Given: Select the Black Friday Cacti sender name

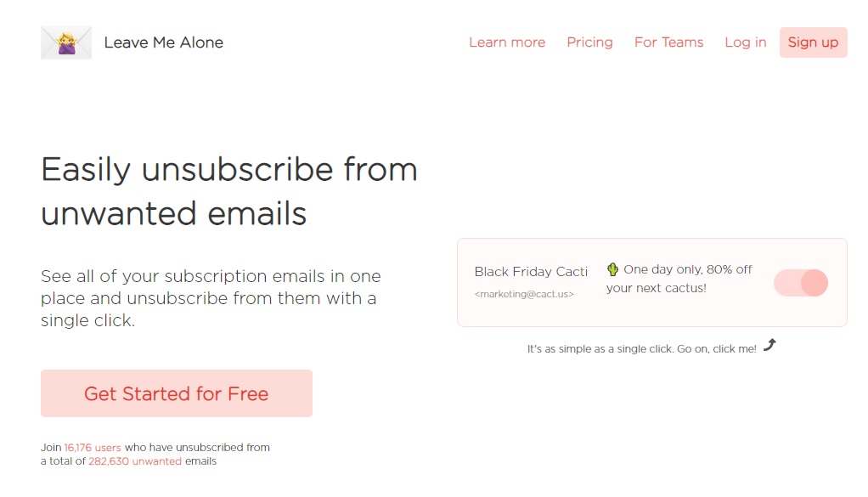Looking at the screenshot, I should coord(531,272).
